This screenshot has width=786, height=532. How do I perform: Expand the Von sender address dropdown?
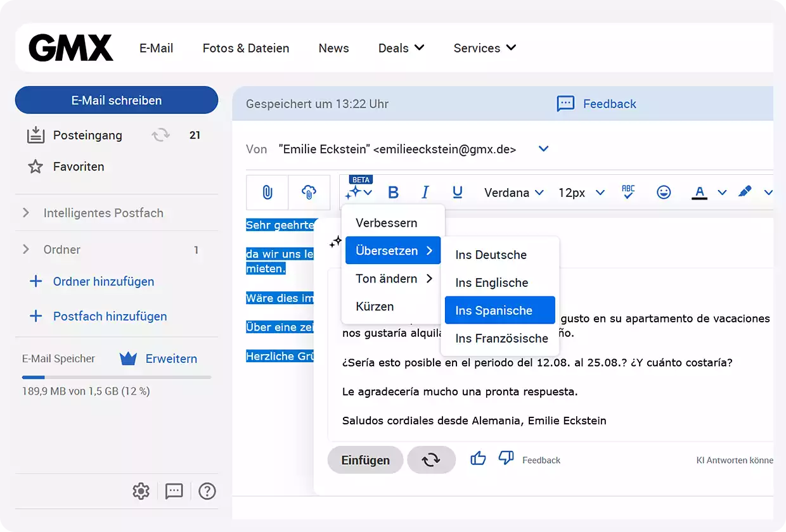coord(543,149)
